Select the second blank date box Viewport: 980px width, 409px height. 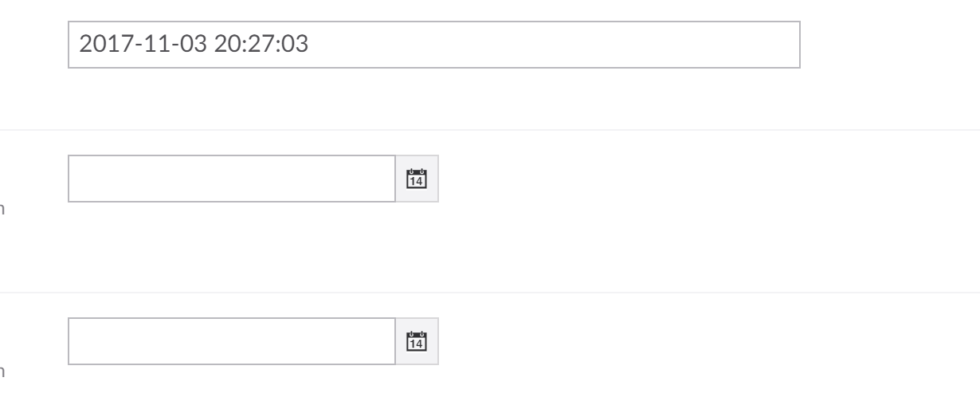click(x=232, y=342)
